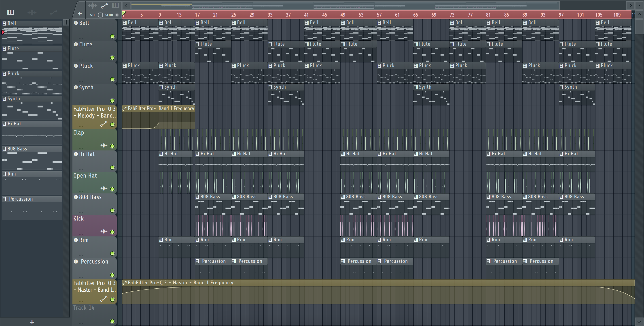
Task: Mute the Bell track
Action: (x=112, y=36)
